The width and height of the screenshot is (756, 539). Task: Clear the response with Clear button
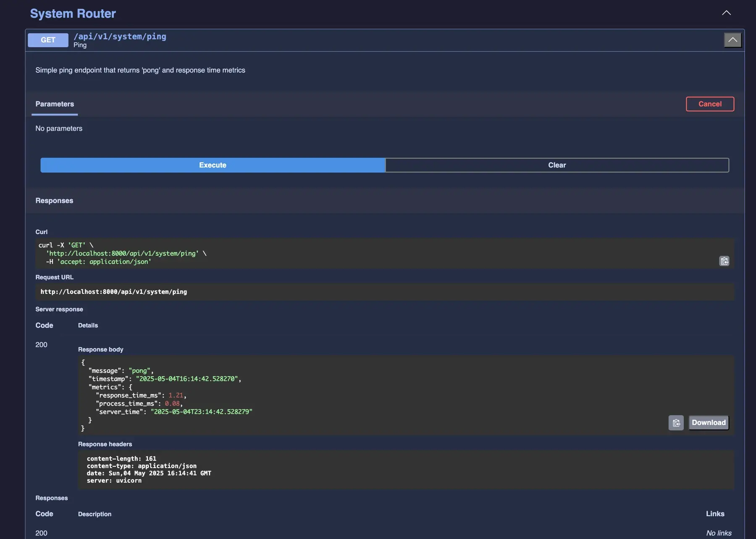pyautogui.click(x=557, y=165)
